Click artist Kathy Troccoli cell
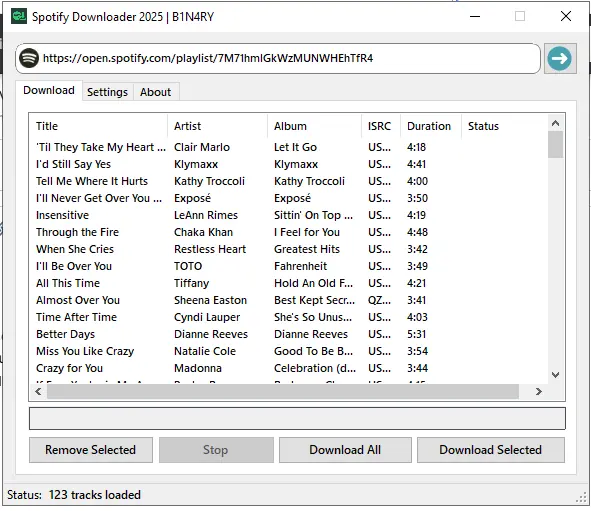 (209, 181)
